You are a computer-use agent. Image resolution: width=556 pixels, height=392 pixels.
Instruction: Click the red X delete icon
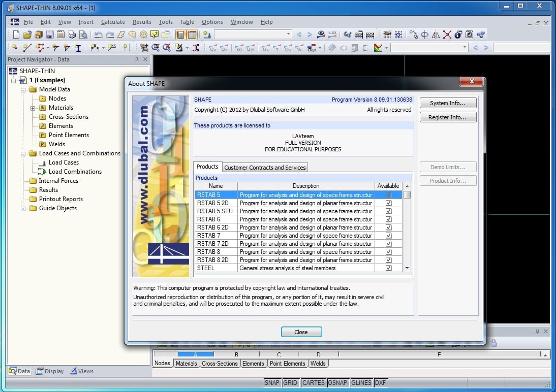(447, 35)
